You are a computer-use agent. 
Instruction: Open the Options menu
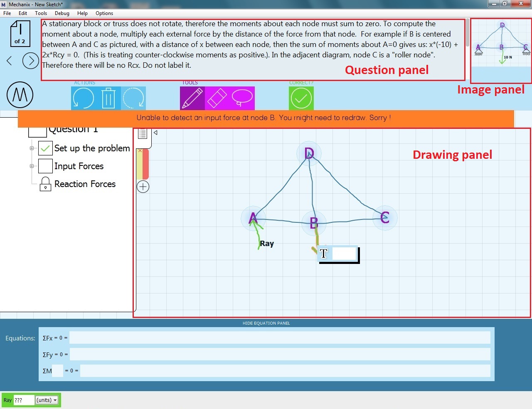(x=104, y=13)
